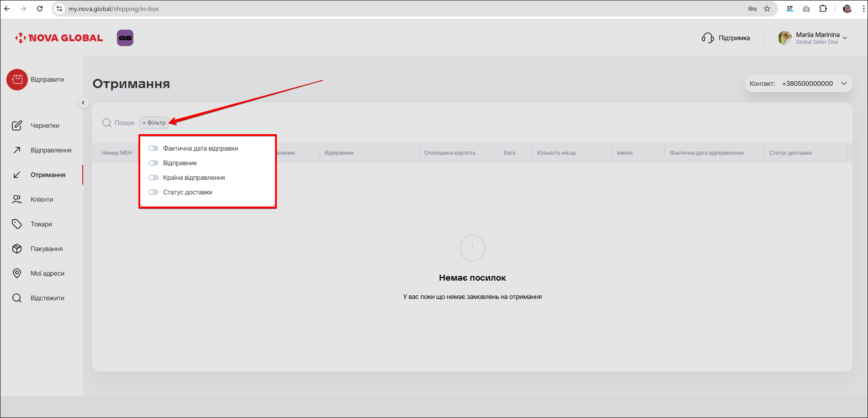Image resolution: width=868 pixels, height=418 pixels.
Task: Click the Пакування box icon
Action: (x=17, y=249)
